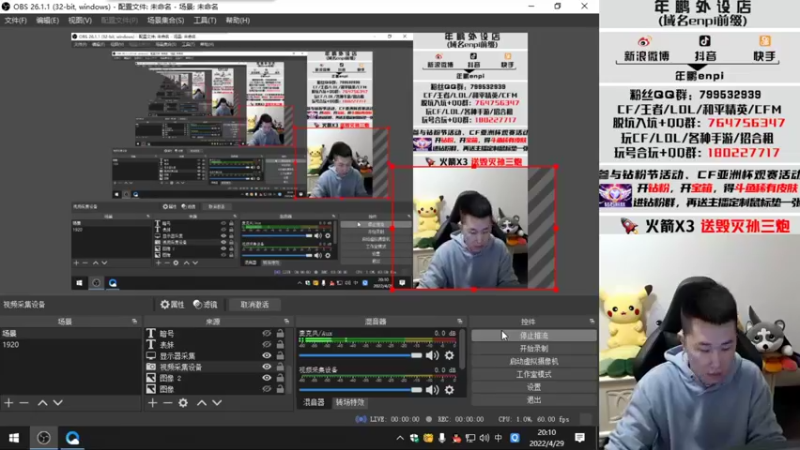Screen dimensions: 800x450
Task: Enable 工作室模式 studio mode
Action: tap(534, 374)
